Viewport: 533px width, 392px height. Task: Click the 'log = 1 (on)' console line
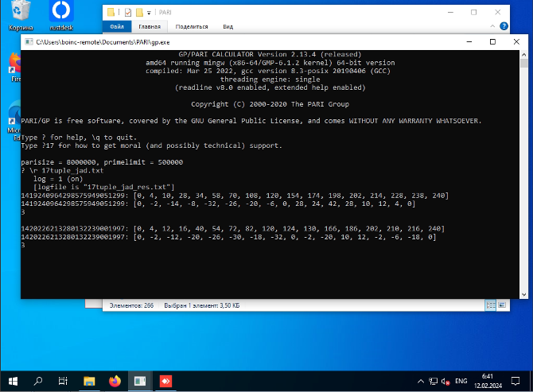(58, 179)
